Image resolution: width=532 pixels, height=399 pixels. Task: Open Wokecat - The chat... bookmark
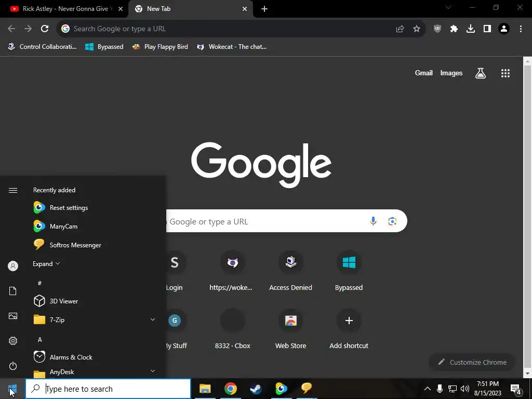pos(232,47)
